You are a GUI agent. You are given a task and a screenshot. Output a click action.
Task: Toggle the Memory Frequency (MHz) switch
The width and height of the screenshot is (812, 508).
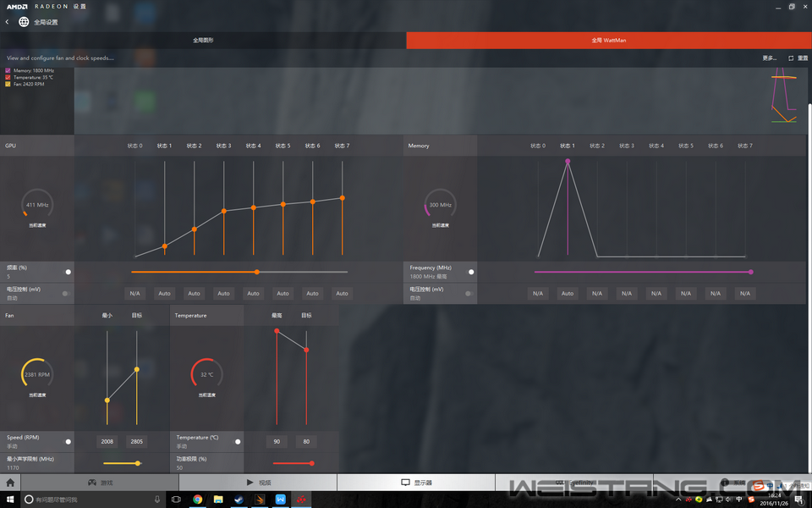tap(471, 272)
